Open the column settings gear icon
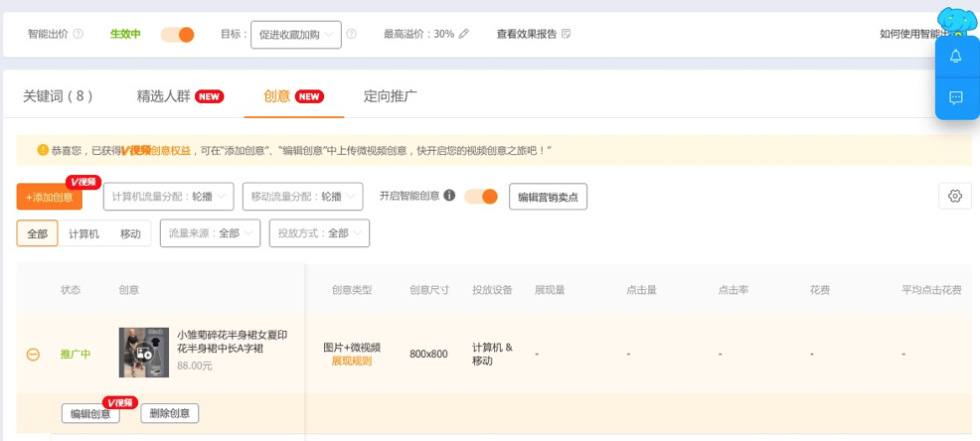Viewport: 980px width, 441px height. pos(955,196)
